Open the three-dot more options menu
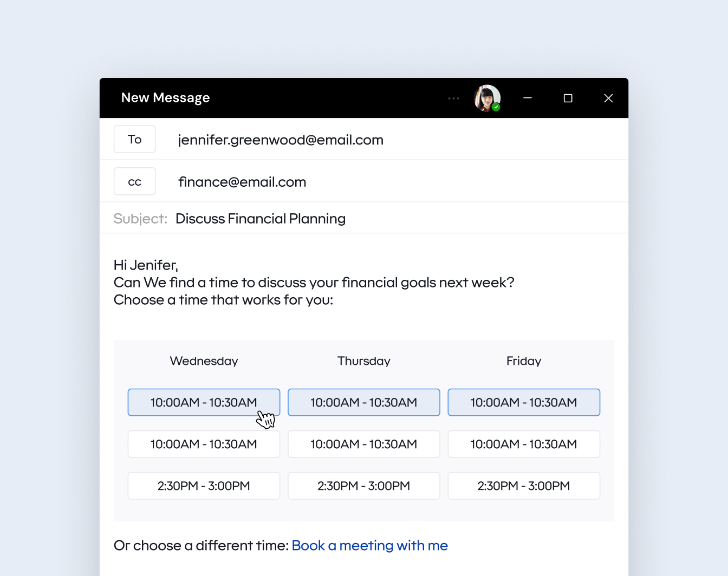Viewport: 728px width, 576px height. tap(453, 99)
